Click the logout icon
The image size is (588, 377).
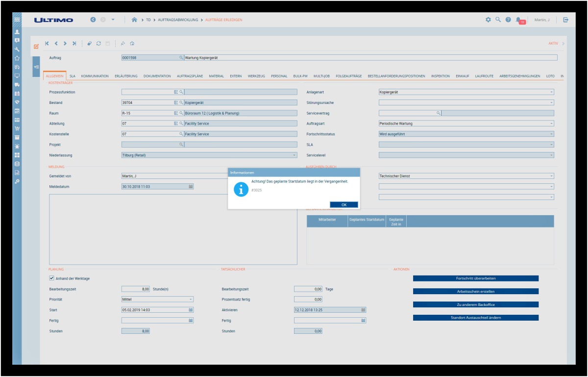click(x=566, y=20)
